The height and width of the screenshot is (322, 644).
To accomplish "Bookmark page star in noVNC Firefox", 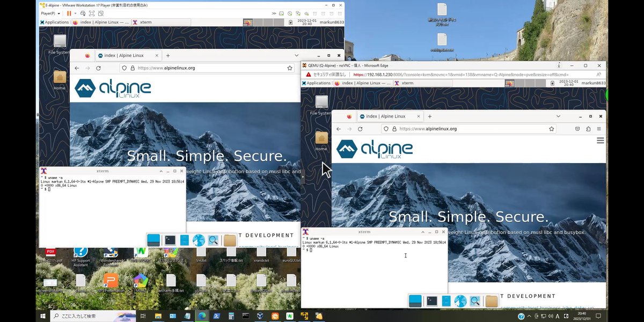I will (x=551, y=129).
